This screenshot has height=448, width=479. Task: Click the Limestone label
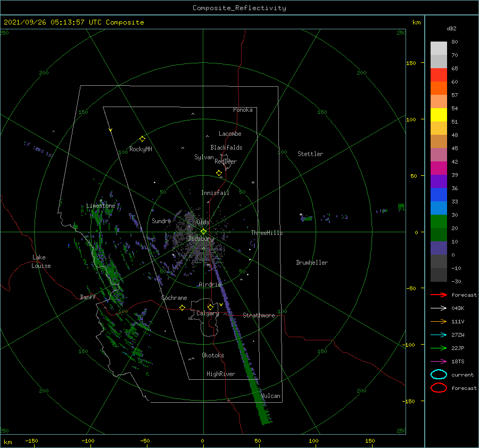point(101,206)
